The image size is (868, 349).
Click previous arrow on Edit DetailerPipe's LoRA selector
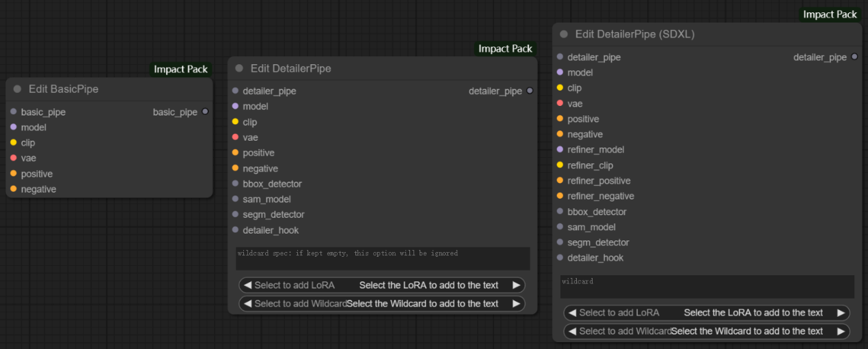pyautogui.click(x=247, y=285)
